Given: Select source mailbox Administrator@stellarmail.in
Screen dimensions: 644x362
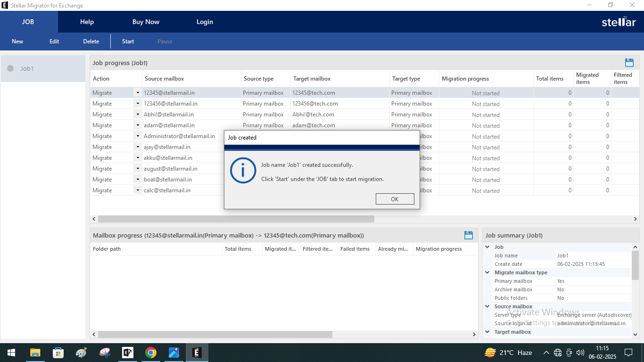Looking at the screenshot, I should 179,136.
